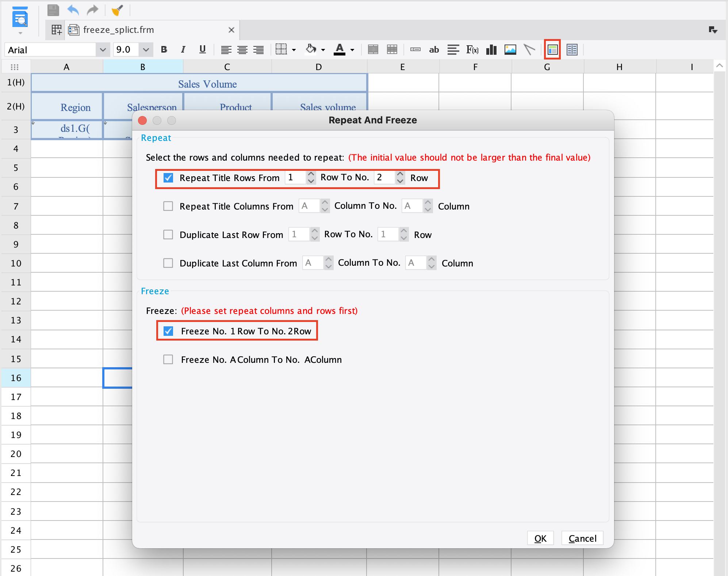The width and height of the screenshot is (728, 576).
Task: Click the Undo icon
Action: (73, 10)
